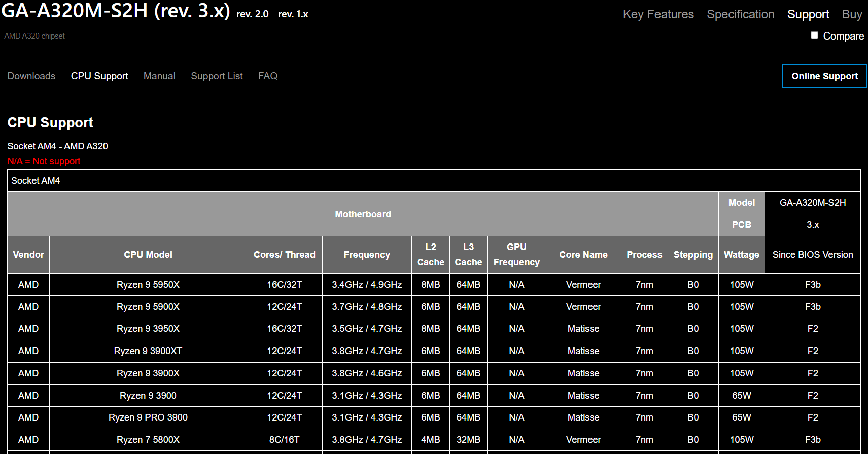Tick the Compare checkbox
This screenshot has width=868, height=454.
point(814,36)
